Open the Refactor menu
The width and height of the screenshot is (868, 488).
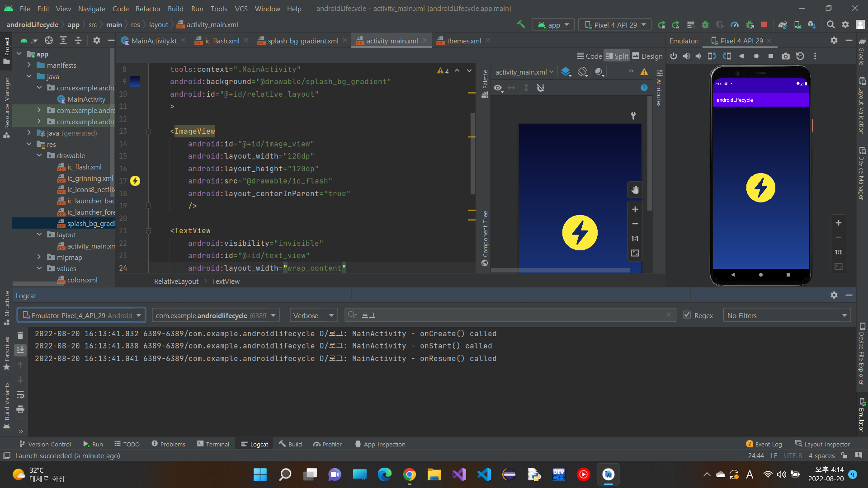148,9
